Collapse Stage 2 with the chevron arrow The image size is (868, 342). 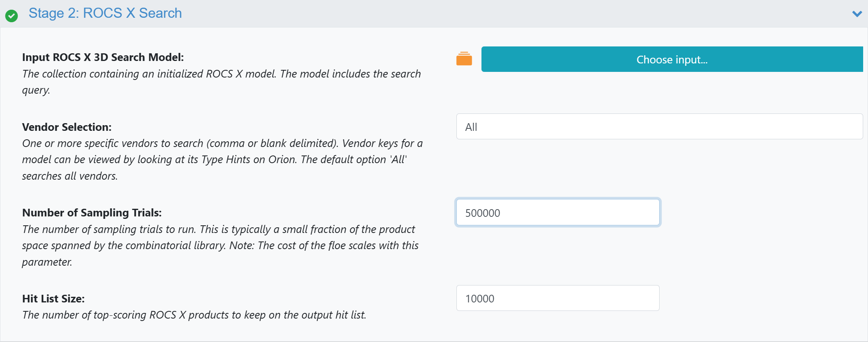coord(857,14)
